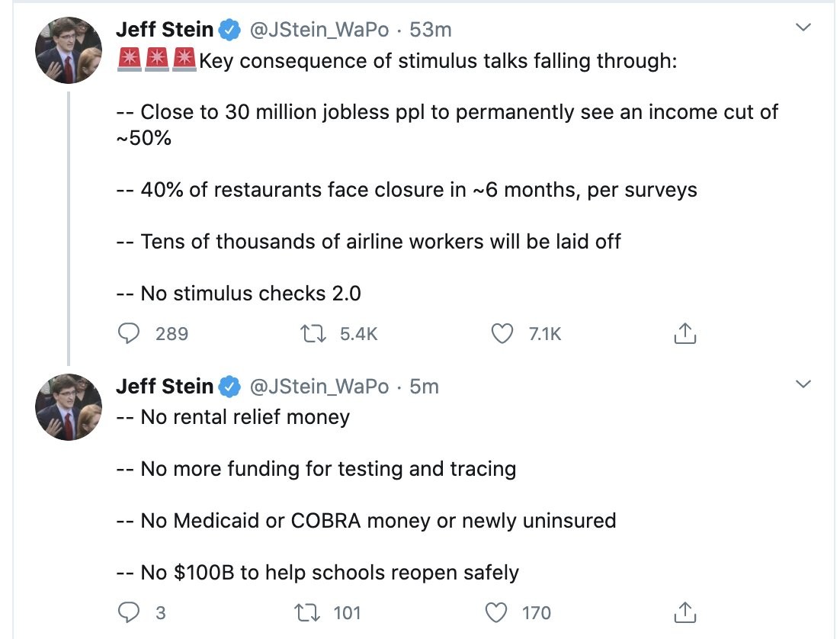840x639 pixels.
Task: Like the tweet with 7.1K likes
Action: [x=502, y=333]
